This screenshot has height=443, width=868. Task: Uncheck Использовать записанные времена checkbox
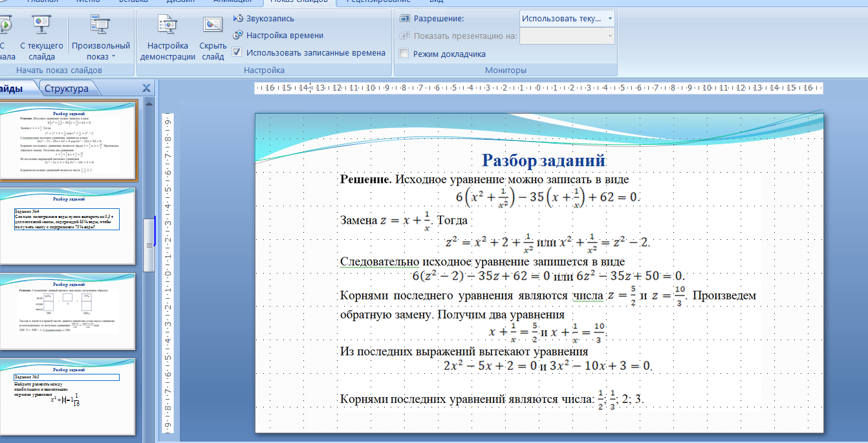tap(237, 52)
